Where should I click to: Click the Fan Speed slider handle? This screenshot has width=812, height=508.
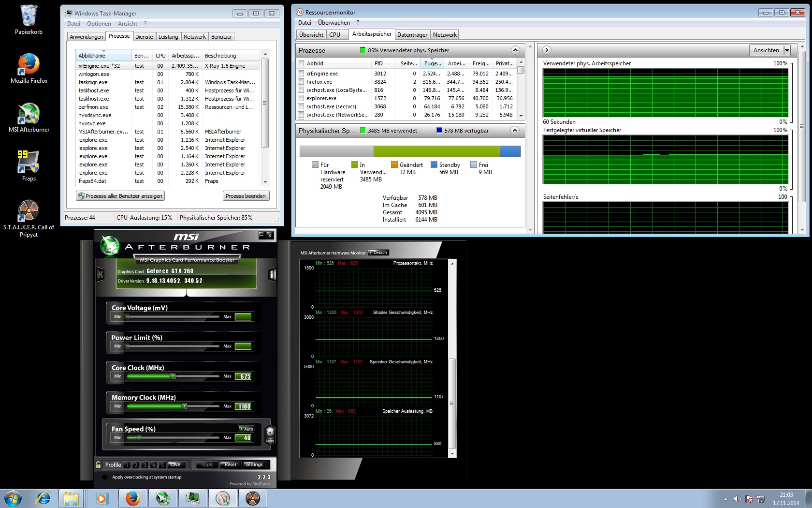pyautogui.click(x=139, y=437)
